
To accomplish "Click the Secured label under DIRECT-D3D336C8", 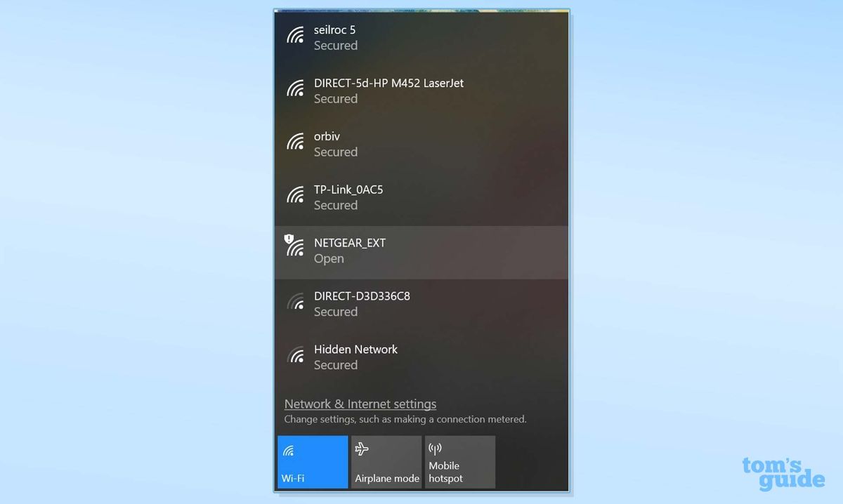I will (x=335, y=312).
